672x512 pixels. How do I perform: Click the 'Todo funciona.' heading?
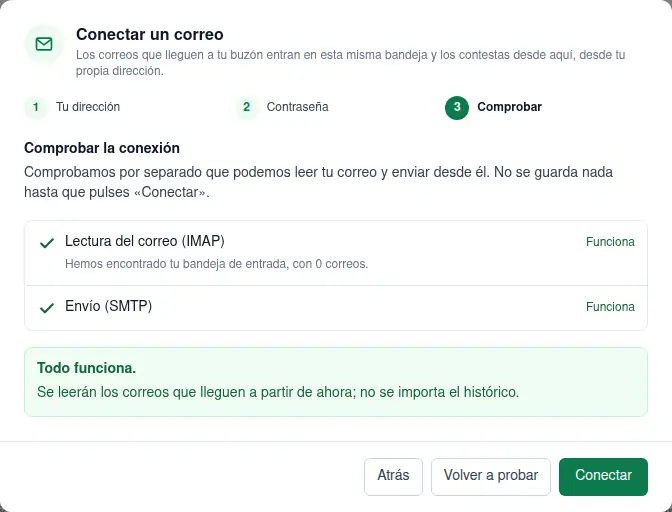click(x=87, y=368)
